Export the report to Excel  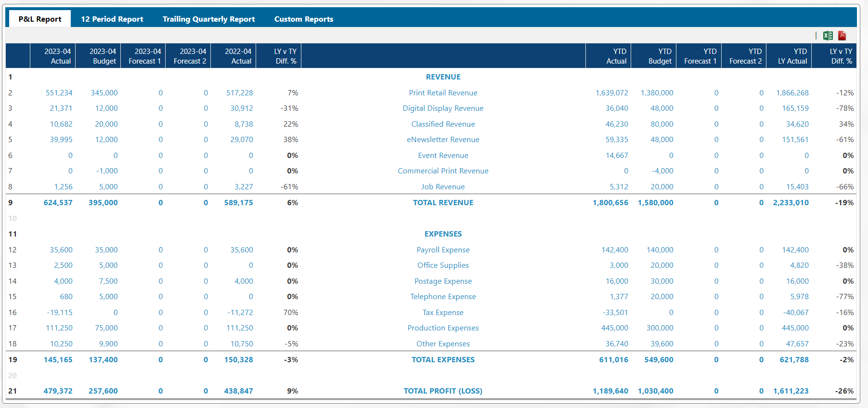point(828,36)
